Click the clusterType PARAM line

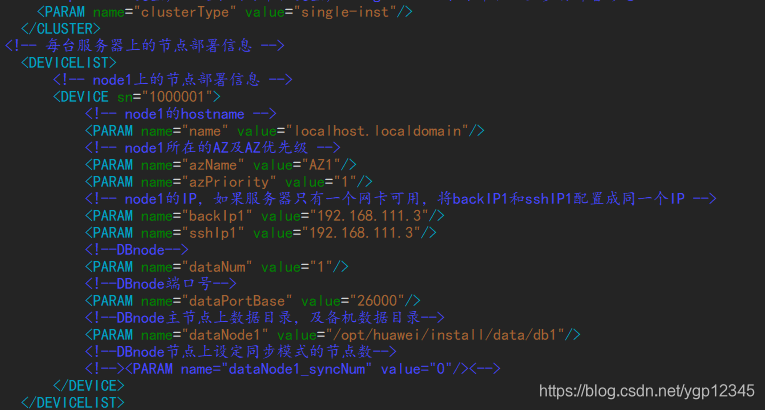(x=224, y=12)
